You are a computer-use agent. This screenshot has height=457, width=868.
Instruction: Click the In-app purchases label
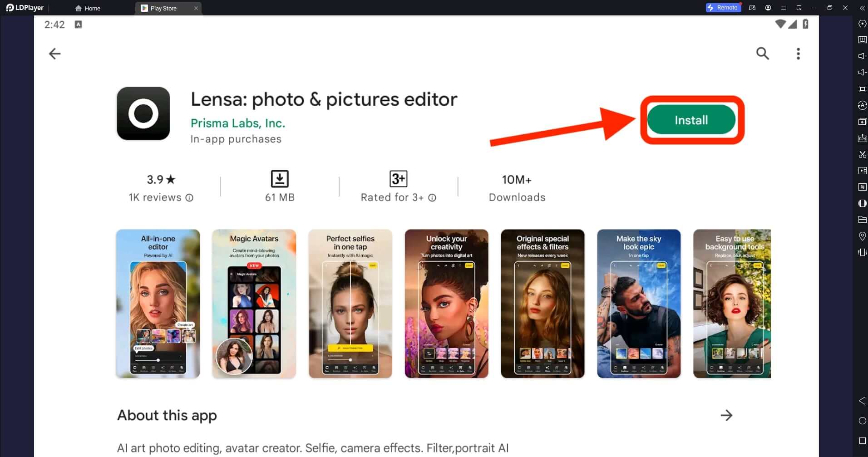pos(236,139)
